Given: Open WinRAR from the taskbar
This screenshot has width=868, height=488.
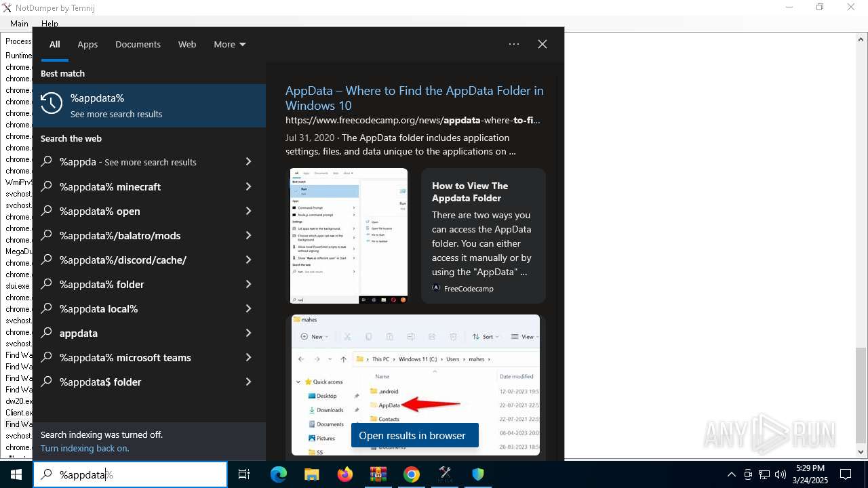Looking at the screenshot, I should pyautogui.click(x=378, y=474).
